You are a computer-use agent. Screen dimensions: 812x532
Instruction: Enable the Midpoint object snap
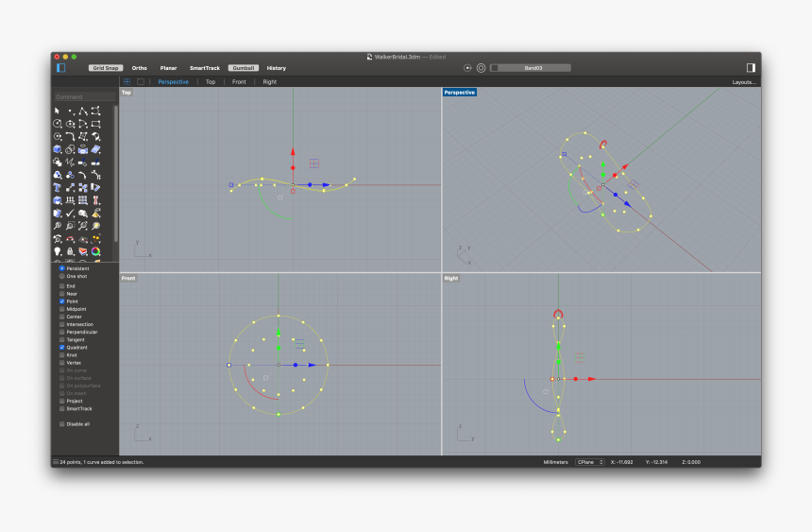pos(61,309)
